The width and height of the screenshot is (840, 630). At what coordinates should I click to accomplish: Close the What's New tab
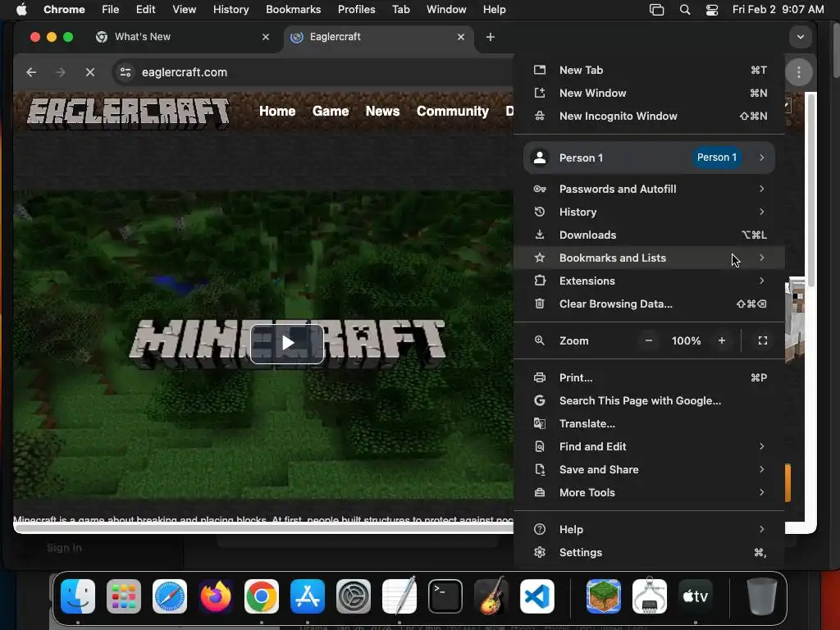point(266,37)
